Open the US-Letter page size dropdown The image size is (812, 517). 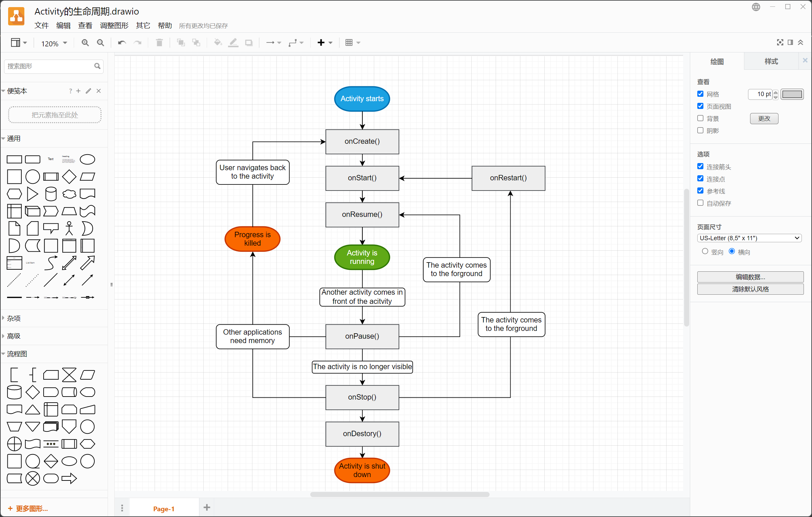[749, 238]
